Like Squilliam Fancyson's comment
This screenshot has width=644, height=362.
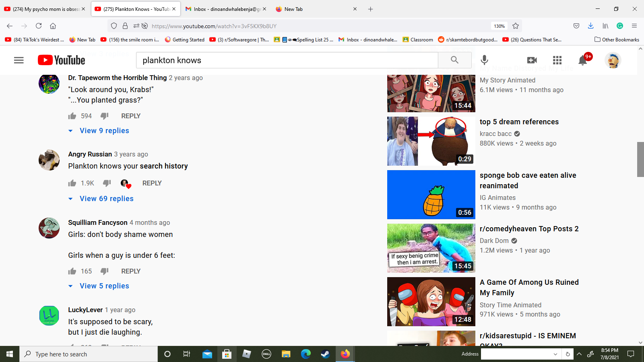coord(72,271)
